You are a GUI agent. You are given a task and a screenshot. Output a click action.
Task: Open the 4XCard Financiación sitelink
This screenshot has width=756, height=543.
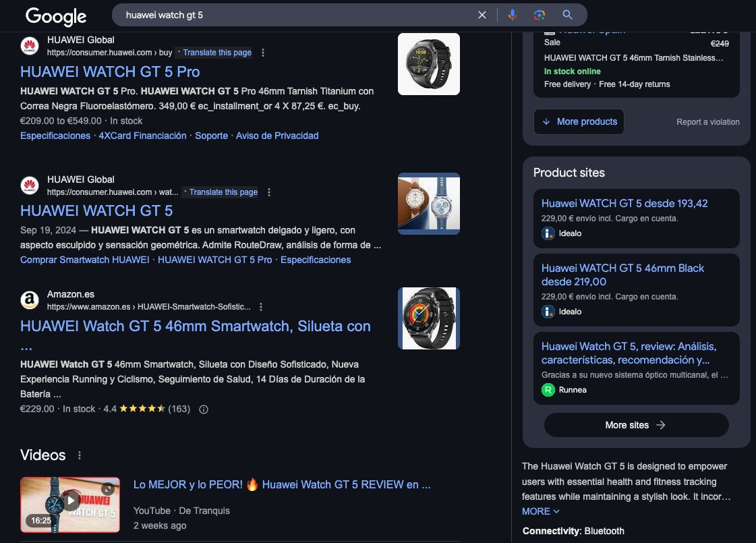point(143,136)
